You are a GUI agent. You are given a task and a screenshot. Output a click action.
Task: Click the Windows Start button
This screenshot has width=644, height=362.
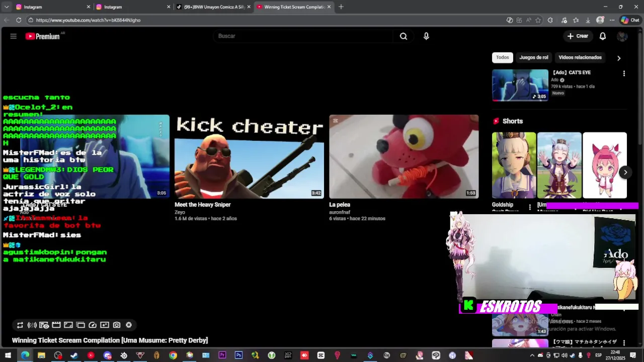[8, 355]
